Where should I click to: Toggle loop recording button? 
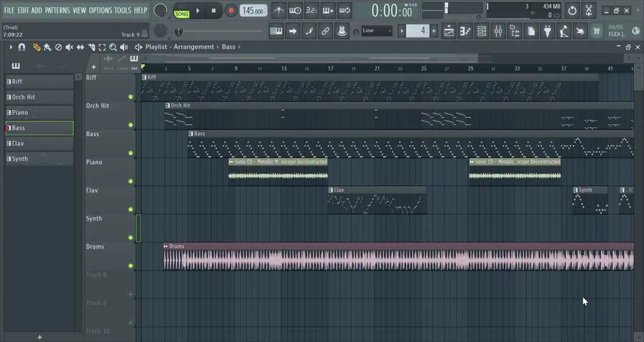344,11
